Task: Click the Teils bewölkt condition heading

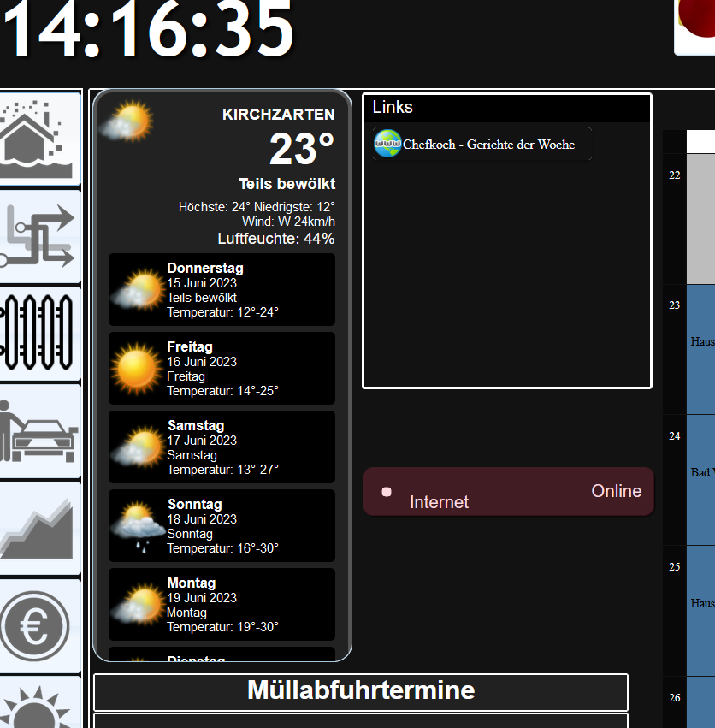Action: click(287, 184)
